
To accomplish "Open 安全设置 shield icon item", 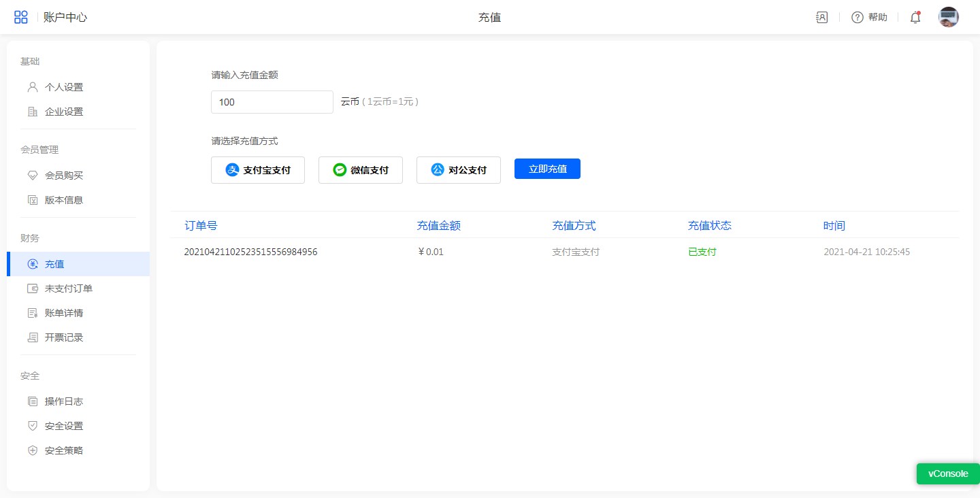I will click(33, 426).
